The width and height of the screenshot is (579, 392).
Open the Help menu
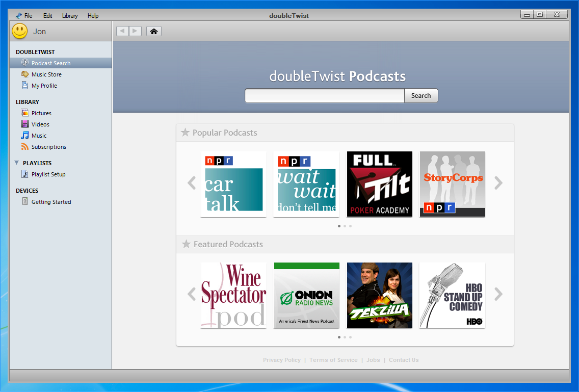click(x=93, y=15)
